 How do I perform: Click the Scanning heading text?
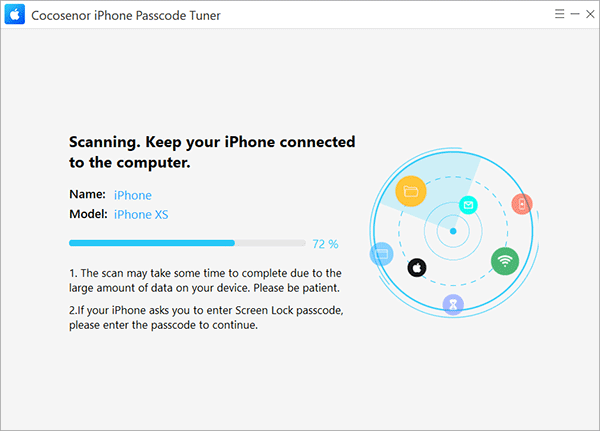click(212, 152)
